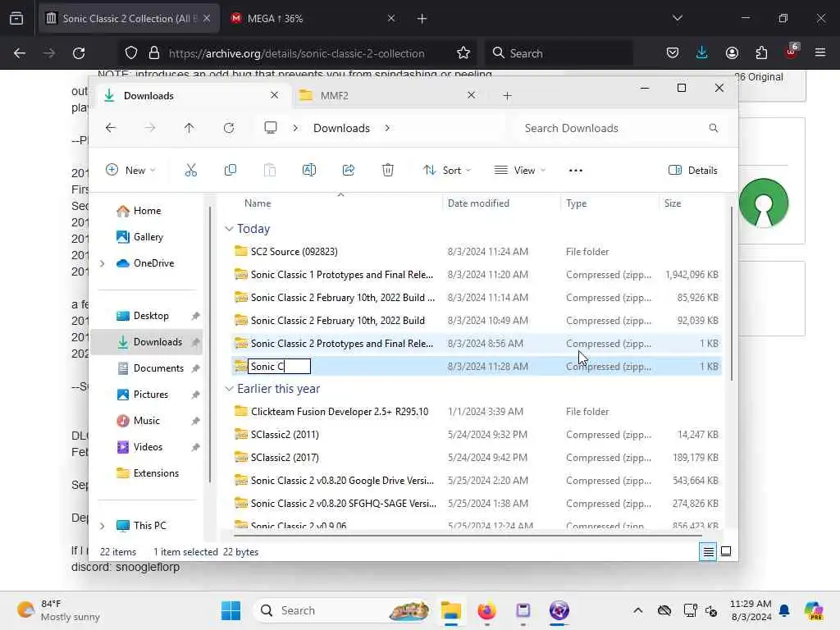The height and width of the screenshot is (630, 840).
Task: Click the Search Downloads input field
Action: coord(620,128)
